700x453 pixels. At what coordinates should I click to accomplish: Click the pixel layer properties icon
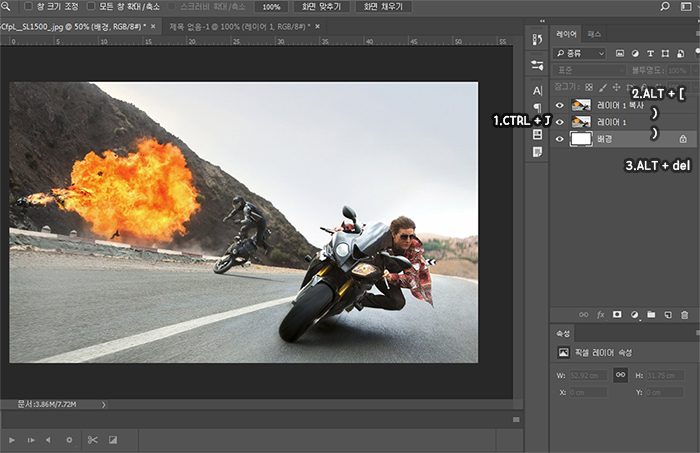(x=563, y=353)
